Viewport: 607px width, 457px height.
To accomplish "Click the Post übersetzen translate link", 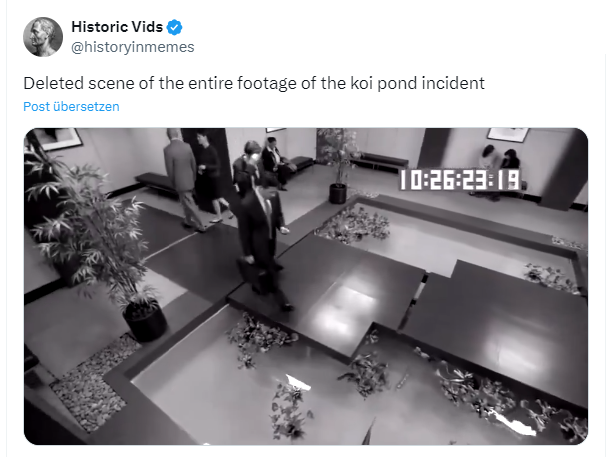I will pyautogui.click(x=71, y=106).
